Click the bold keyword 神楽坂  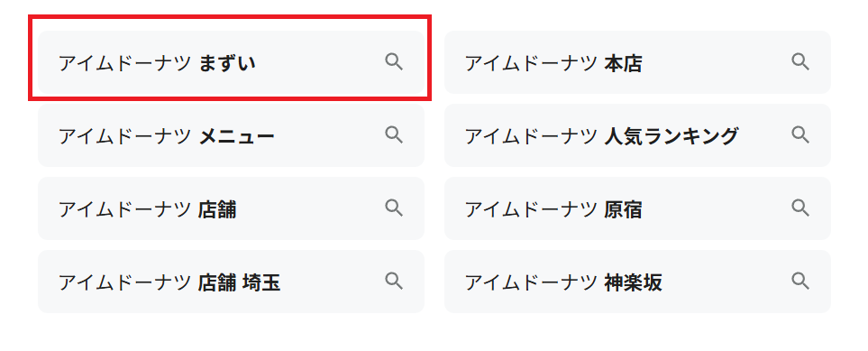click(x=634, y=282)
